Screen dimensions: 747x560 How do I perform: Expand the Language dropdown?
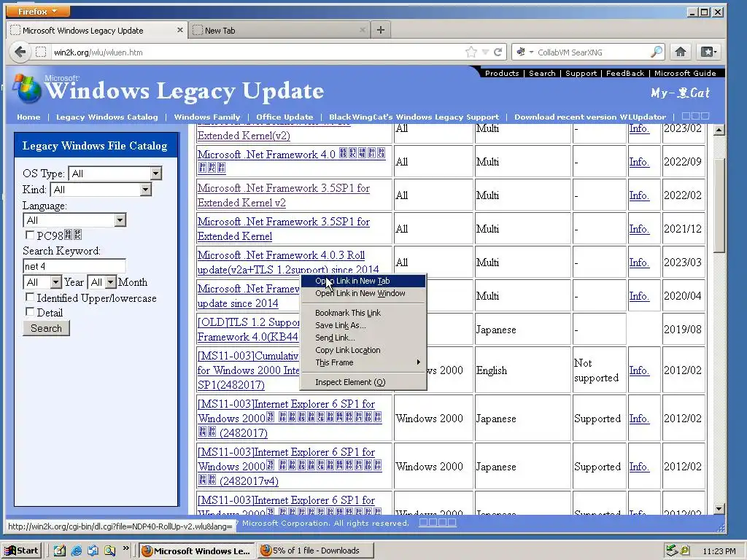(120, 220)
